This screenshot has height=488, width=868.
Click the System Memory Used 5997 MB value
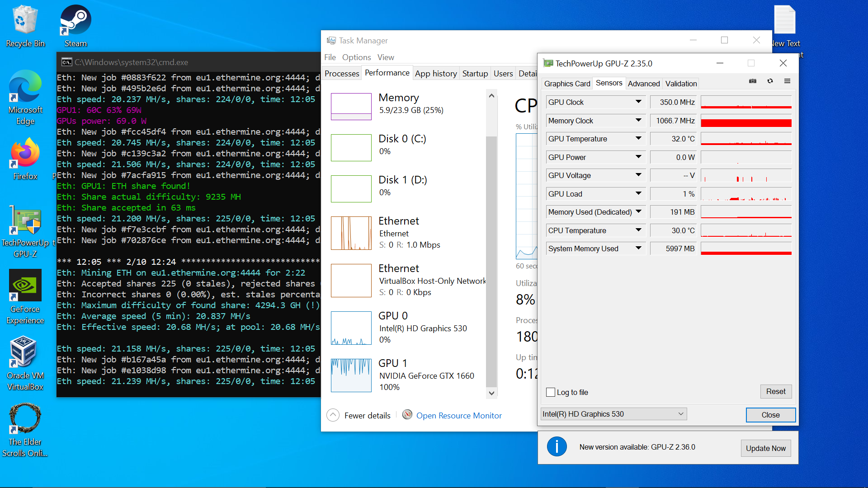tap(674, 249)
